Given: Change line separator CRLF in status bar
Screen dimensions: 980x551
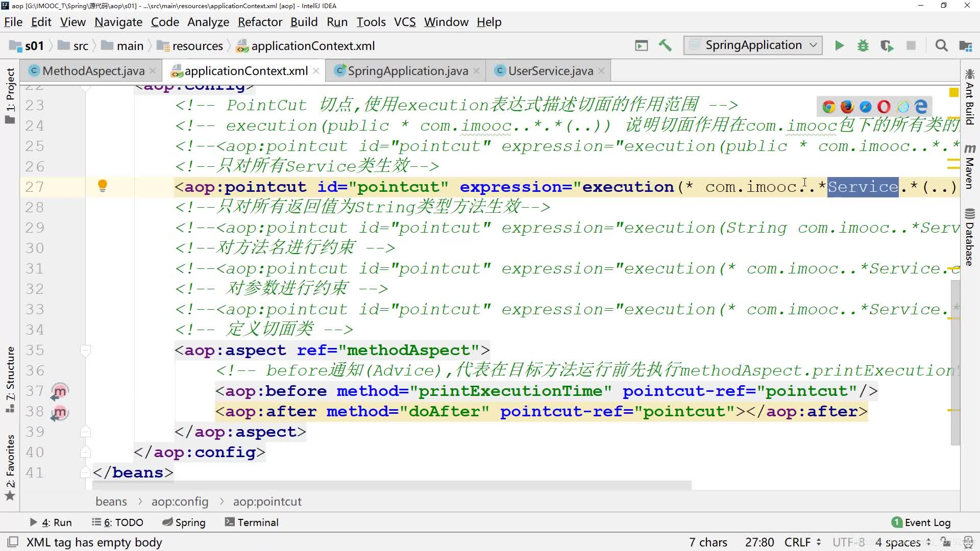Looking at the screenshot, I should point(803,542).
